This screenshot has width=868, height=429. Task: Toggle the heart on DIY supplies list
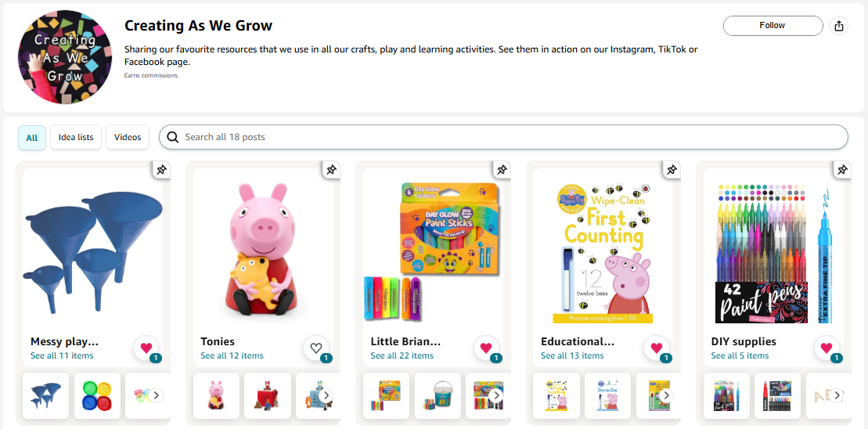tap(826, 348)
